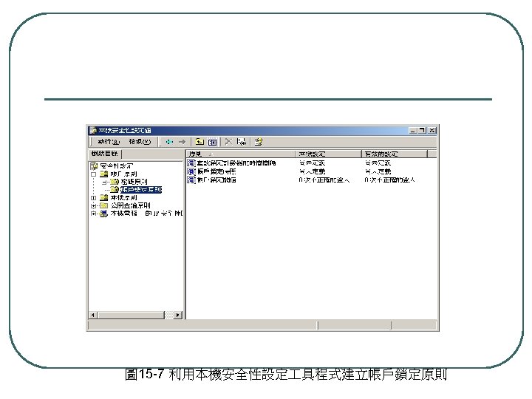532x399 pixels.
Task: Minimize the Local Security Settings window
Action: (x=413, y=130)
